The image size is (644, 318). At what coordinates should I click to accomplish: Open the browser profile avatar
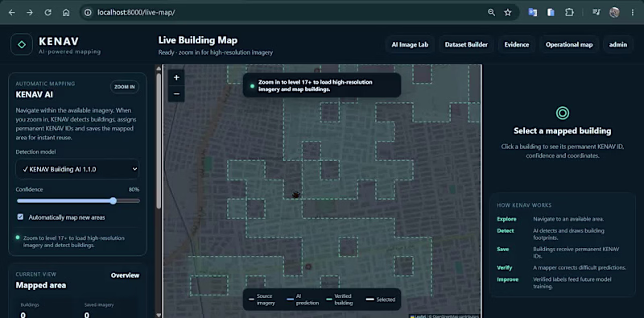click(614, 12)
